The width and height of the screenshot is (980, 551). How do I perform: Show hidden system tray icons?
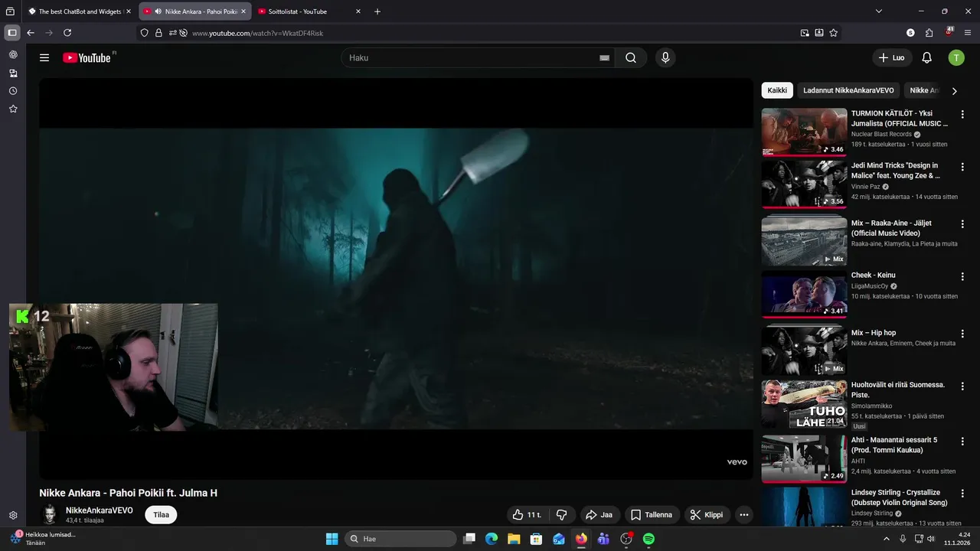point(887,539)
